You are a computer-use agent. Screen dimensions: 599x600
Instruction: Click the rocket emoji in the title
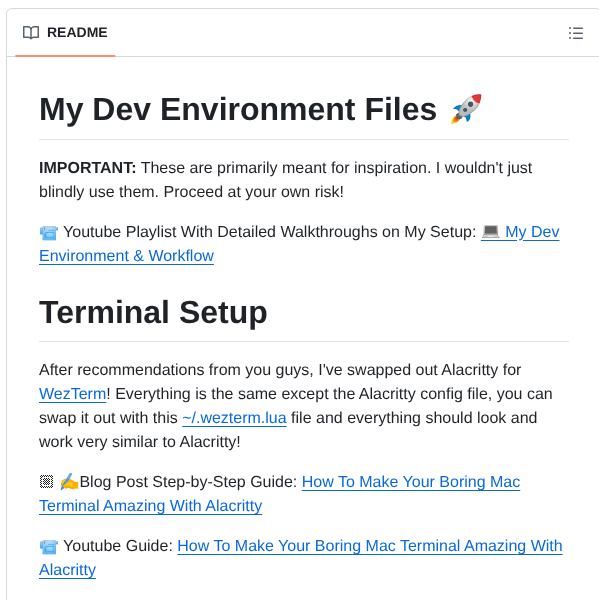(x=466, y=109)
